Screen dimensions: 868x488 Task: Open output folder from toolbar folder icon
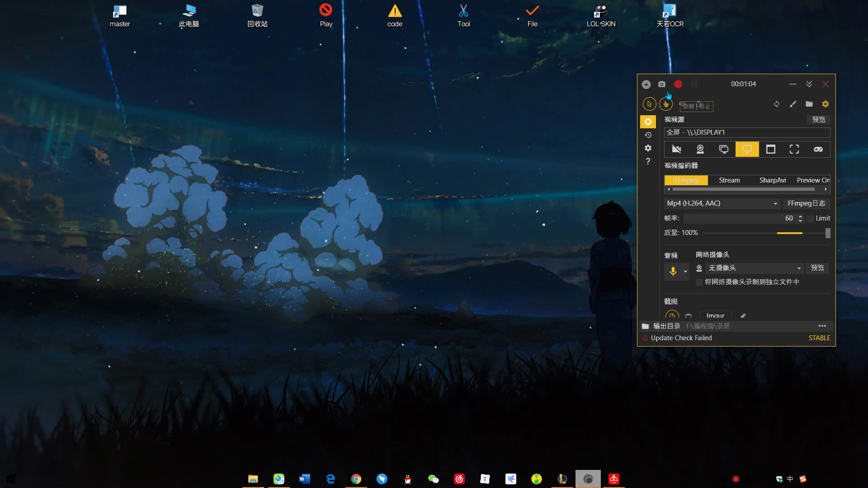(809, 104)
